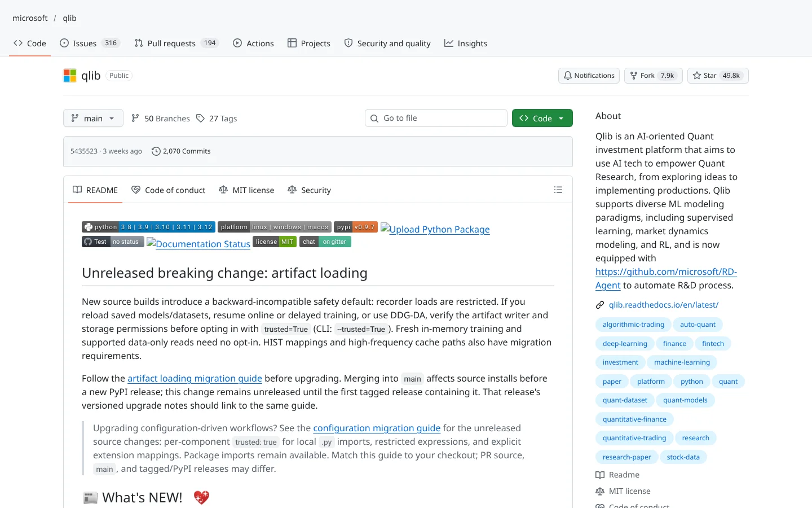Click the Upload Python Package badge

click(x=435, y=229)
